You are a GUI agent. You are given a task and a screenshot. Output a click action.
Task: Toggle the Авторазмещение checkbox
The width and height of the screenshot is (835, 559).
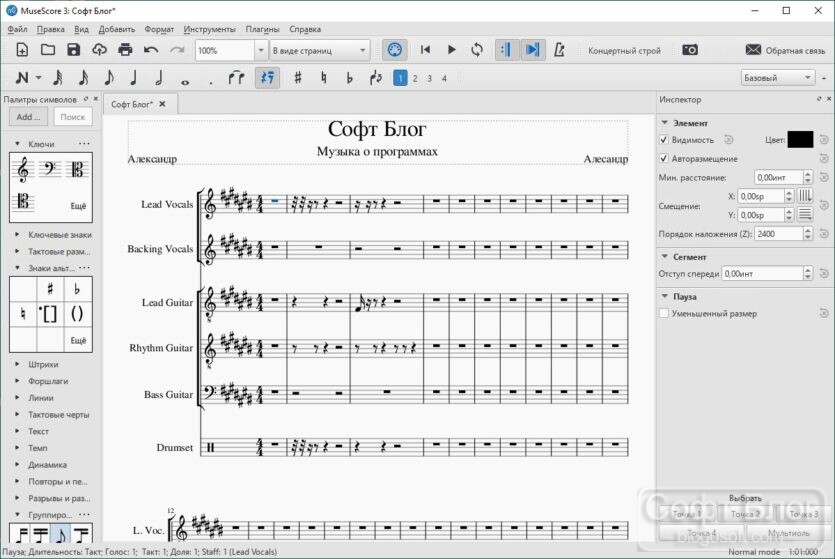tap(664, 159)
